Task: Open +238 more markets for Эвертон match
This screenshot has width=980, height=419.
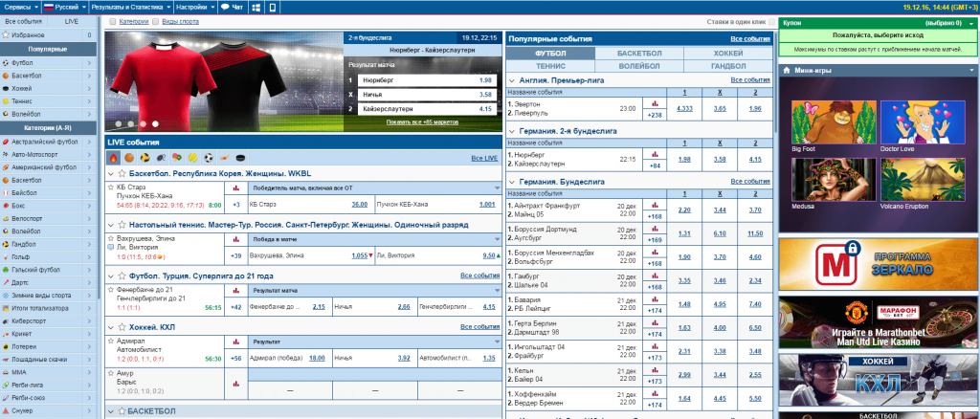Action: tap(656, 115)
